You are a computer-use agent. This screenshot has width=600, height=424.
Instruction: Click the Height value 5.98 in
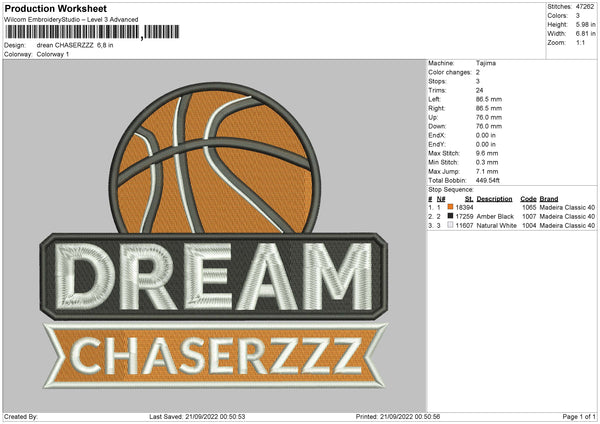[585, 24]
